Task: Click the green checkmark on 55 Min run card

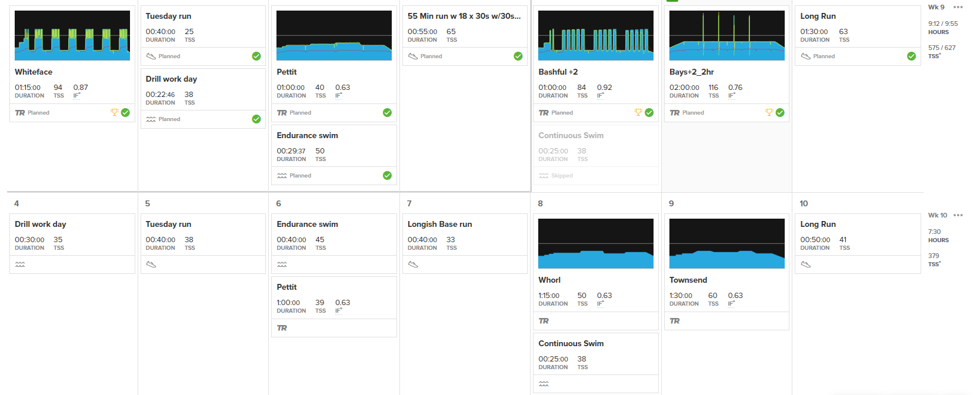Action: [x=518, y=56]
